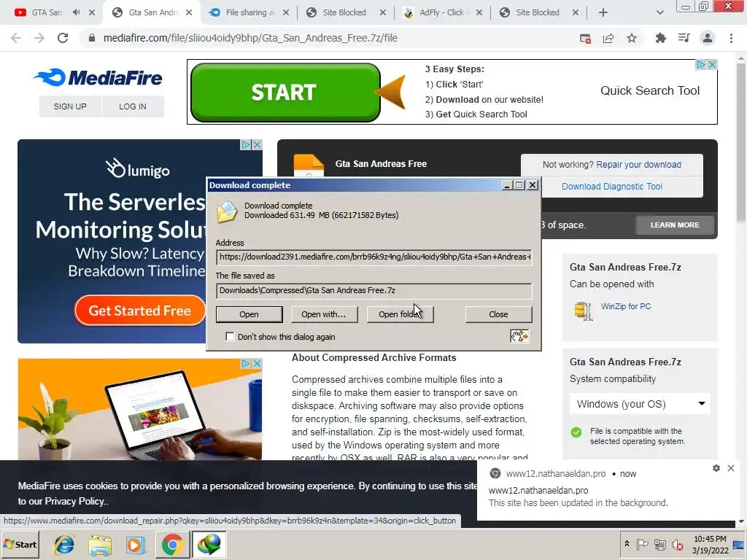Open Download Diagnostic Tool link
Screen dimensions: 747x560
point(612,187)
